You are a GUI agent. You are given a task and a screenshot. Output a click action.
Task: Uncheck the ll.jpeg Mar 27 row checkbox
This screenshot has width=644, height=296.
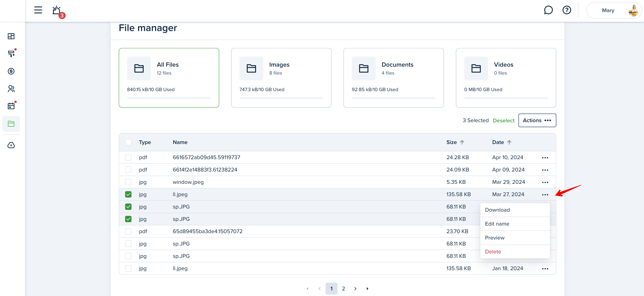point(128,194)
